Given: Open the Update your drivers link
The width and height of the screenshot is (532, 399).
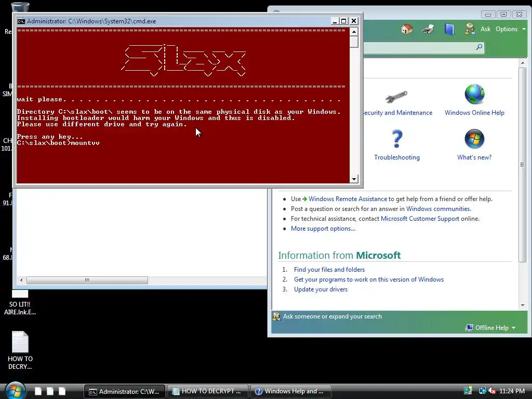Looking at the screenshot, I should click(x=321, y=289).
